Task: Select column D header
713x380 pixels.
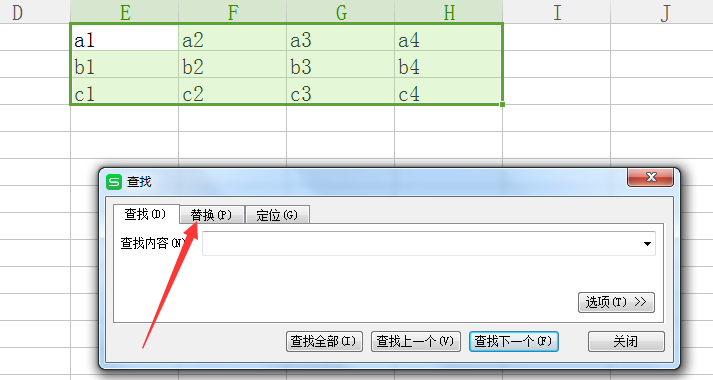Action: click(x=35, y=12)
